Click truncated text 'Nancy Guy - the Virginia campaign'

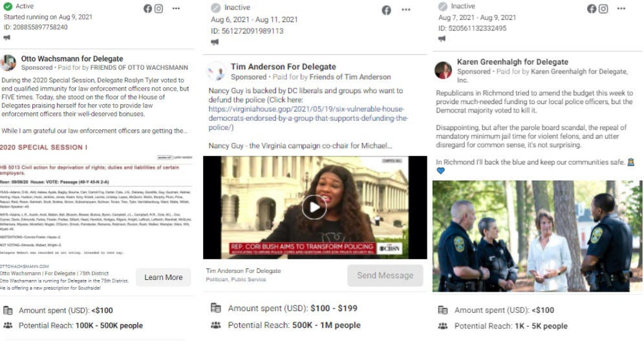(x=300, y=145)
